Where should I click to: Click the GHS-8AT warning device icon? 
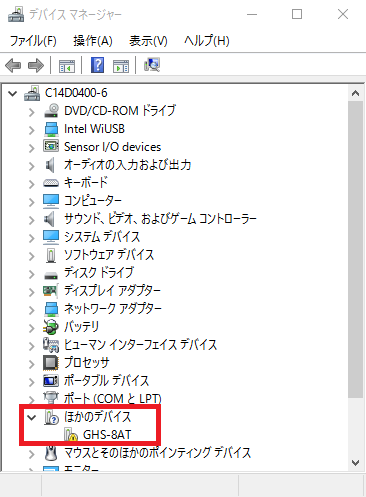pos(70,435)
